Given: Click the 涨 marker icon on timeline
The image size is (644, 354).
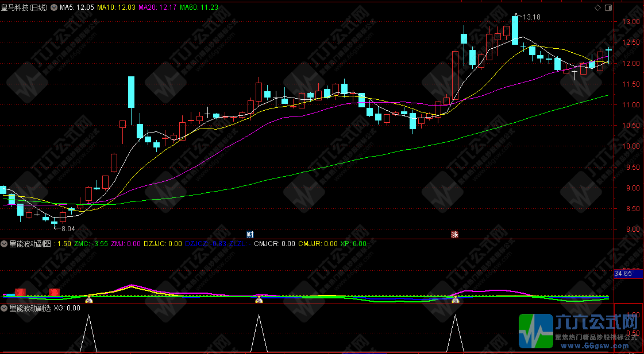Looking at the screenshot, I should tap(454, 234).
